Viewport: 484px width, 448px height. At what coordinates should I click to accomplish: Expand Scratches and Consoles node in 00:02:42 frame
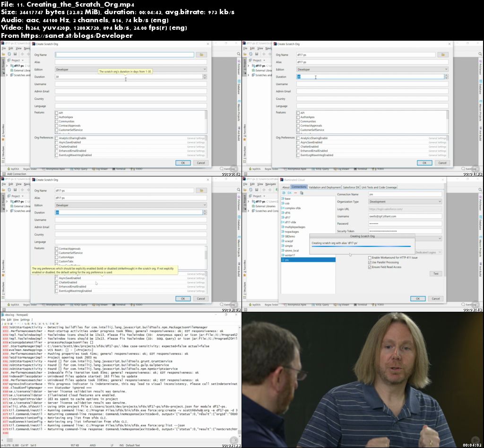tap(249, 211)
